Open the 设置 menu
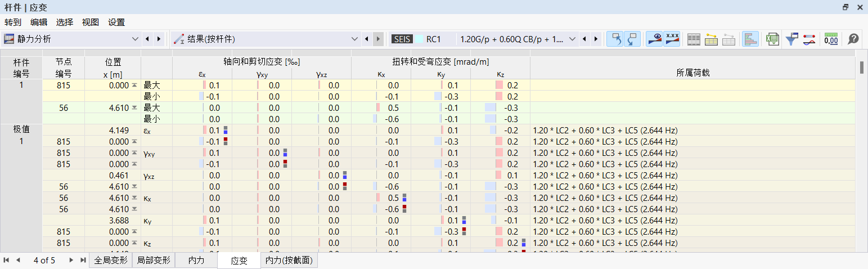Image resolution: width=868 pixels, height=269 pixels. click(x=116, y=23)
